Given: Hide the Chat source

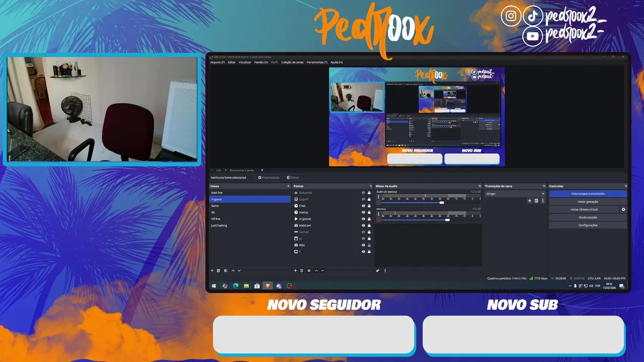Looking at the screenshot, I should click(363, 206).
